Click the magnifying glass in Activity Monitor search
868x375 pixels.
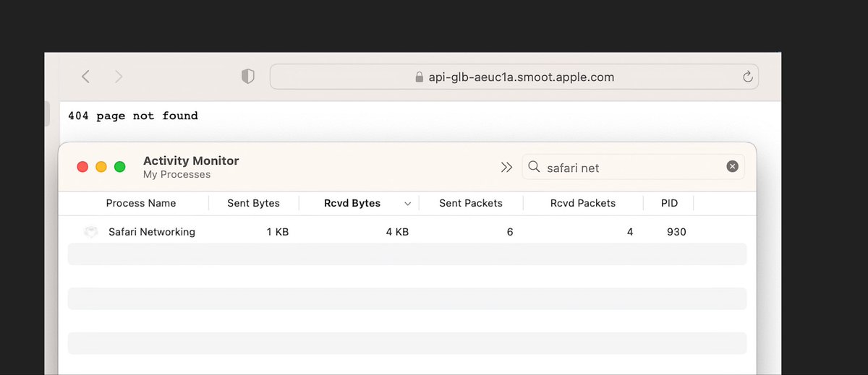tap(535, 167)
